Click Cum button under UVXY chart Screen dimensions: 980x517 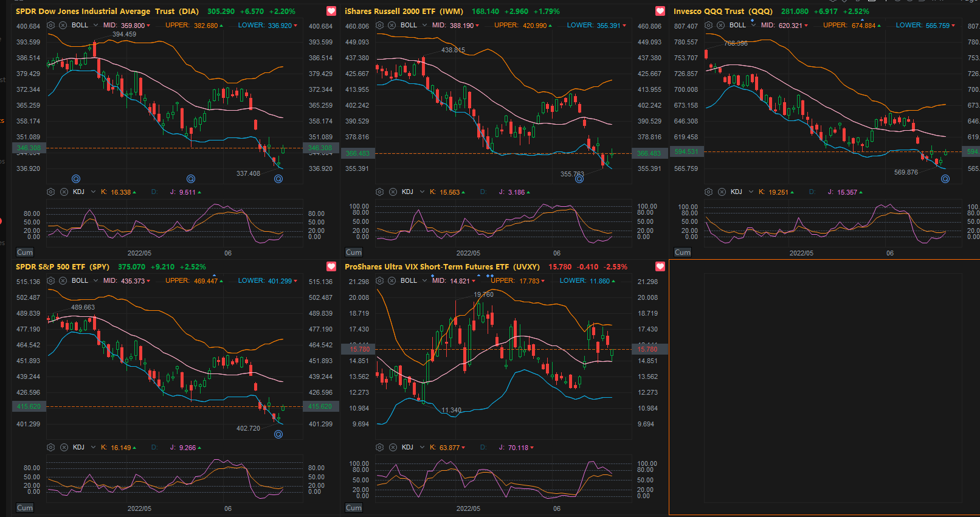coord(354,508)
